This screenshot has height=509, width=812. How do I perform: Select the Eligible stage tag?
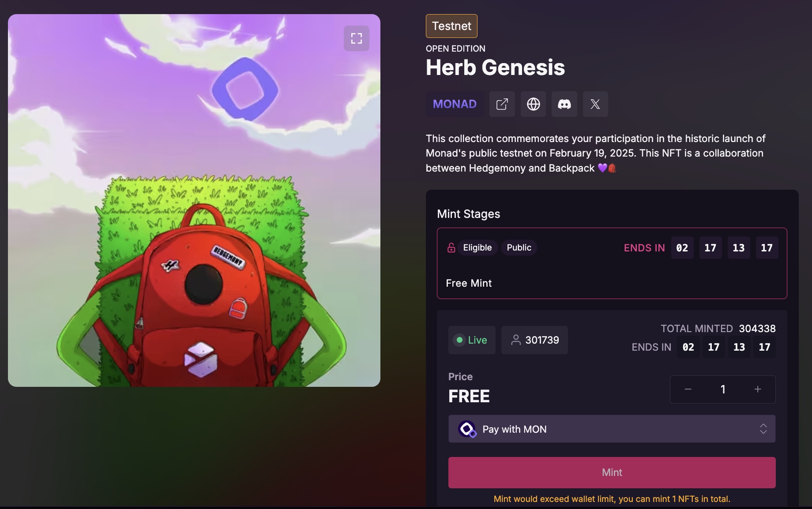tap(477, 247)
